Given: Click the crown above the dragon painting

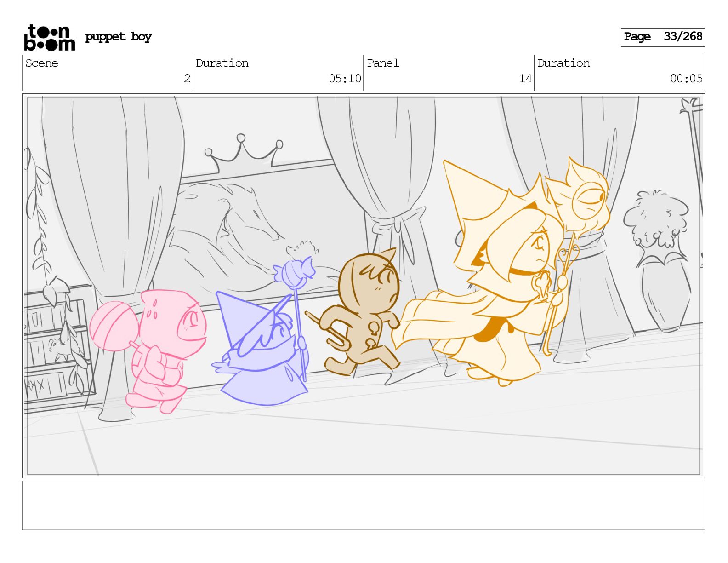Looking at the screenshot, I should tap(244, 153).
